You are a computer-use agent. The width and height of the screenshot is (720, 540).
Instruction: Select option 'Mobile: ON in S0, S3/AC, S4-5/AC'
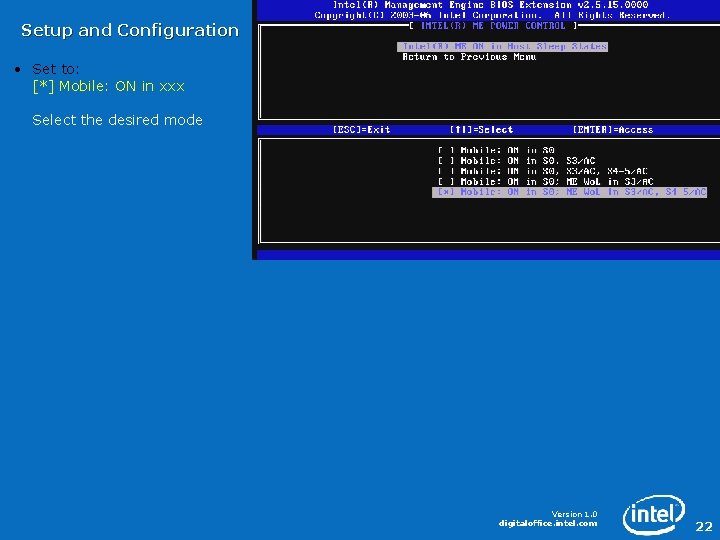click(x=542, y=171)
